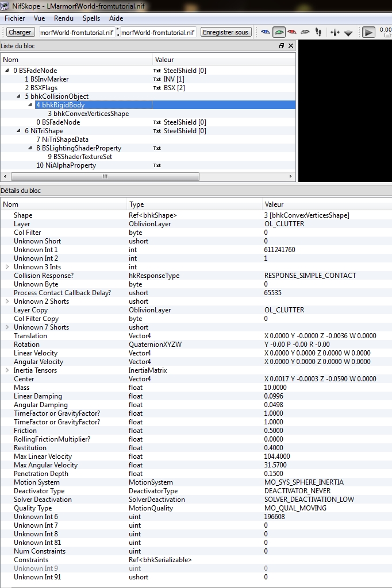This screenshot has height=588, width=392.
Task: Click the blue eye view icon
Action: pos(266,32)
